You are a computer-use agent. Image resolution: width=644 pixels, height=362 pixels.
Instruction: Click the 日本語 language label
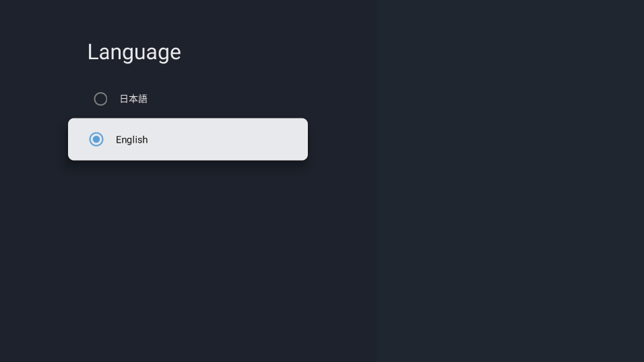tap(133, 99)
